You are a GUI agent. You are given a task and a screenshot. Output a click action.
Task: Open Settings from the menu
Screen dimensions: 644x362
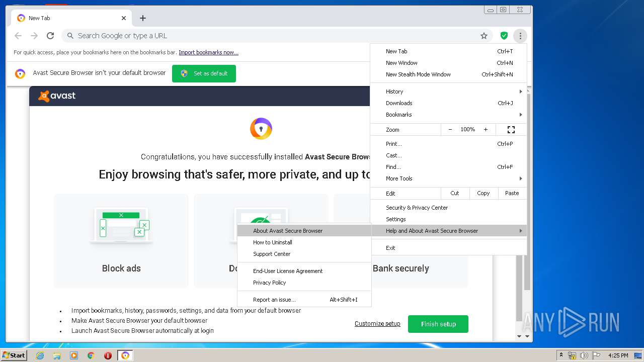[448, 219]
